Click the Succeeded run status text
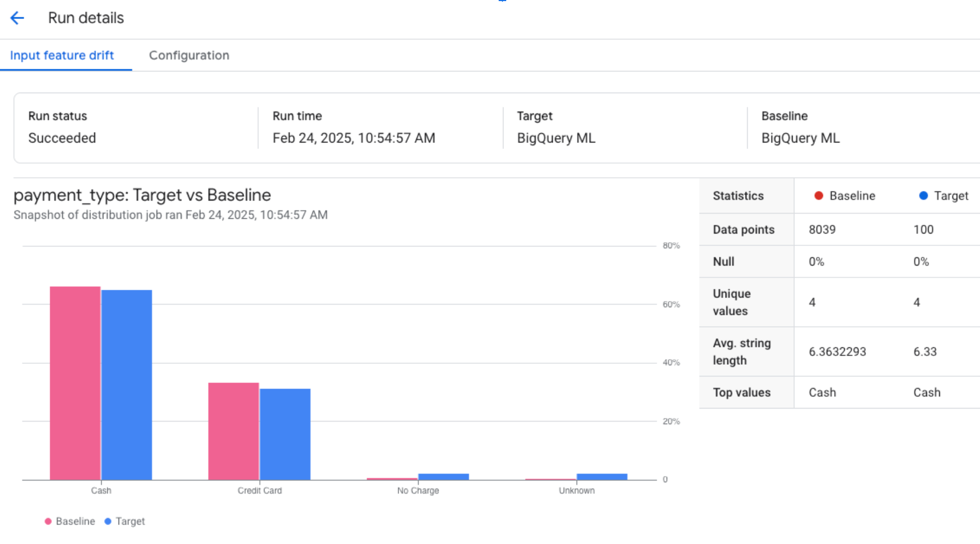Image resolution: width=980 pixels, height=544 pixels. coord(62,138)
